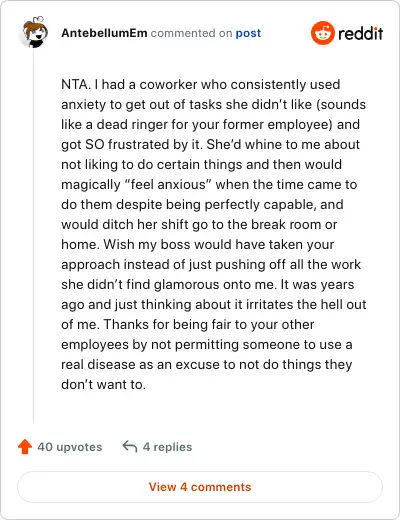This screenshot has width=400, height=520.
Task: Follow the blue "post" link
Action: (248, 33)
